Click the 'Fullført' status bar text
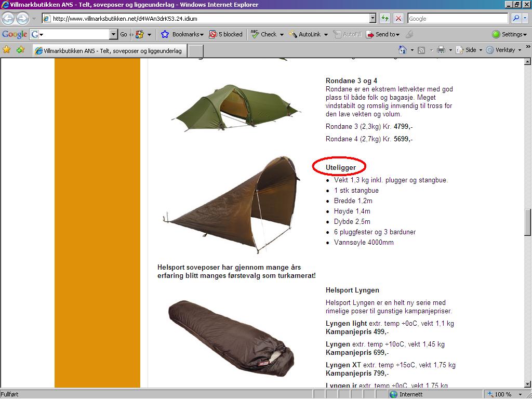 point(9,394)
